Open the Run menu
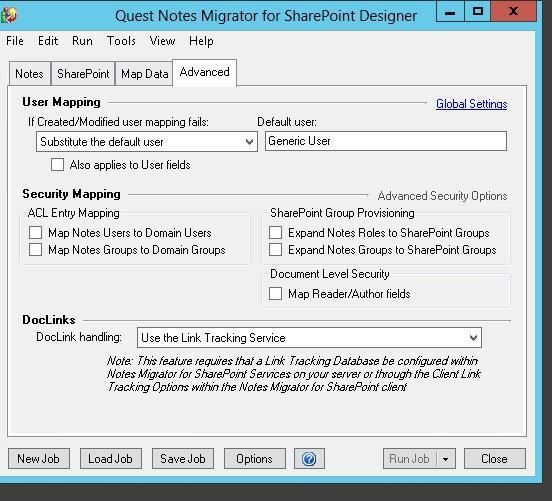 [x=82, y=41]
